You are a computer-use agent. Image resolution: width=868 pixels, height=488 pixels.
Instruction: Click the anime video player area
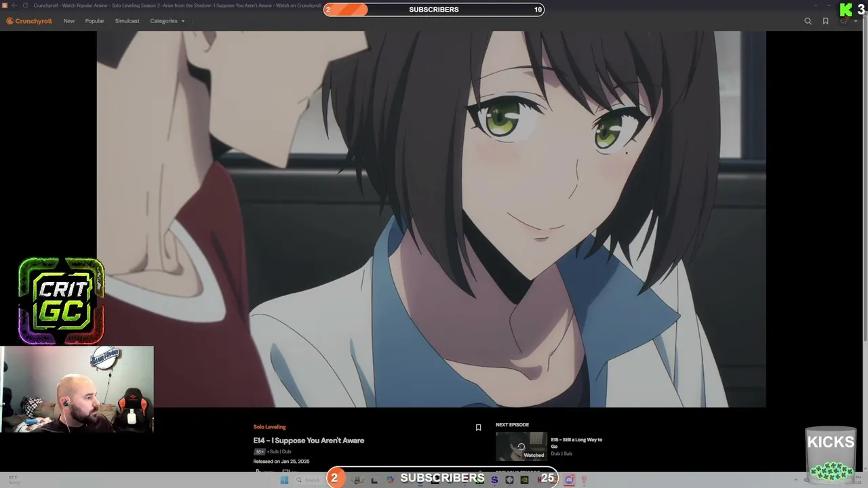(431, 219)
